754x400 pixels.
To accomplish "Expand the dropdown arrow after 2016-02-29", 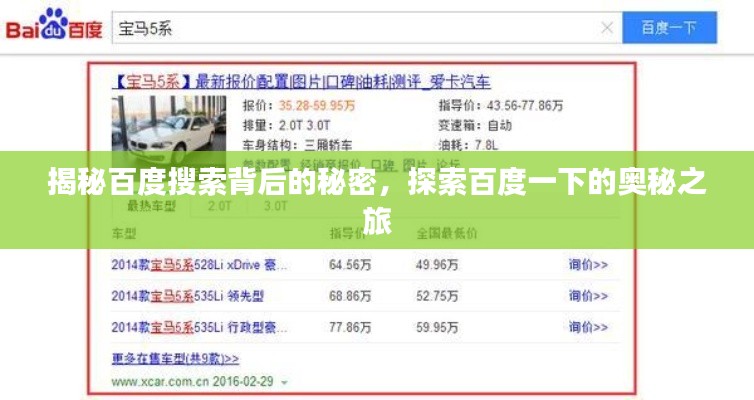I will tap(284, 383).
